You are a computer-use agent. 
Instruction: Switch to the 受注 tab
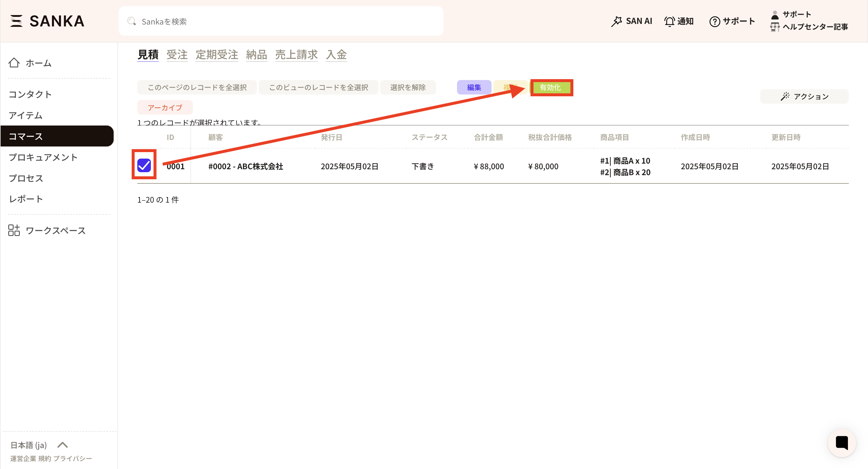(177, 55)
